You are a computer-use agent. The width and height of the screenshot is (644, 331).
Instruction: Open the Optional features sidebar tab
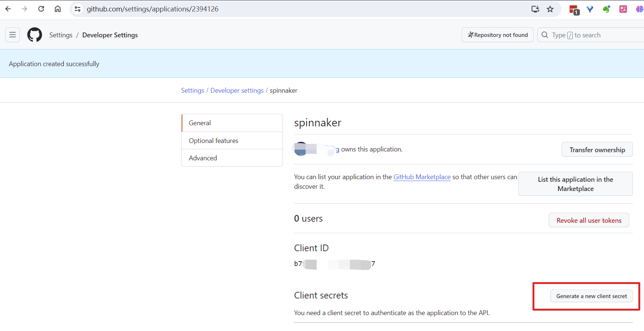pos(232,140)
